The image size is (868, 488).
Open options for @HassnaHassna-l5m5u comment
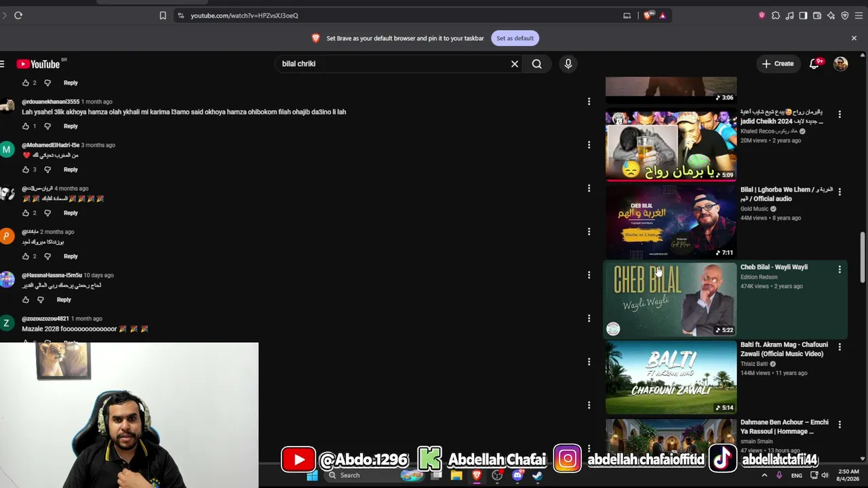tap(589, 275)
